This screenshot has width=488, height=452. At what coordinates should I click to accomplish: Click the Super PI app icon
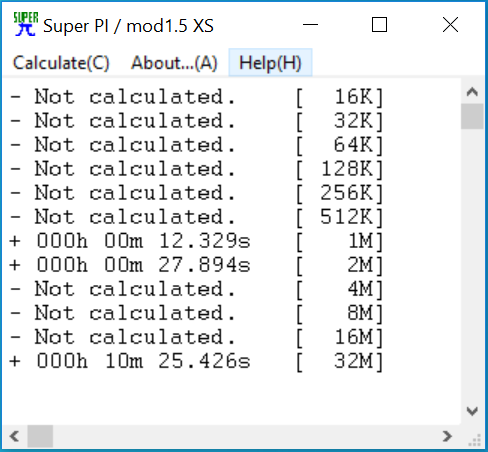25,25
